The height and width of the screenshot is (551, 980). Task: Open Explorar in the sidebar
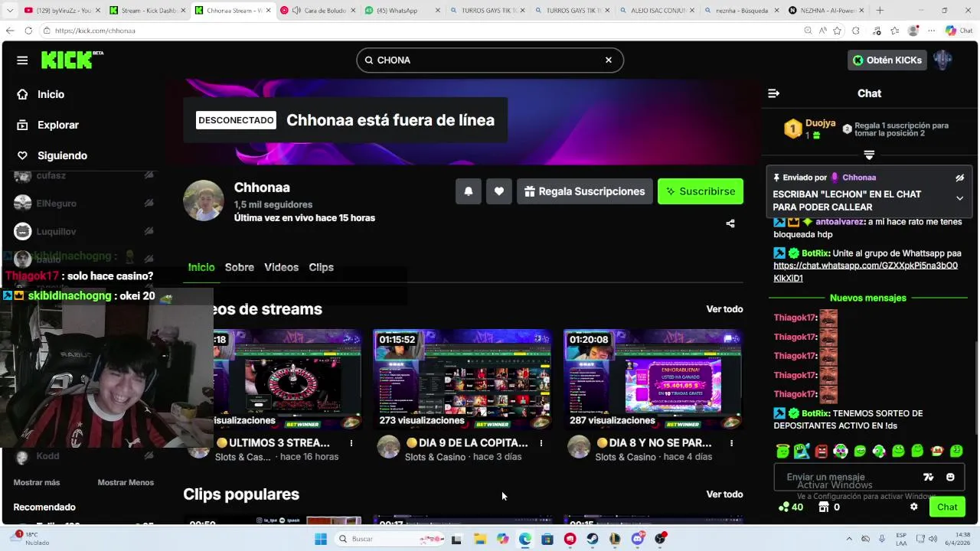click(x=58, y=125)
